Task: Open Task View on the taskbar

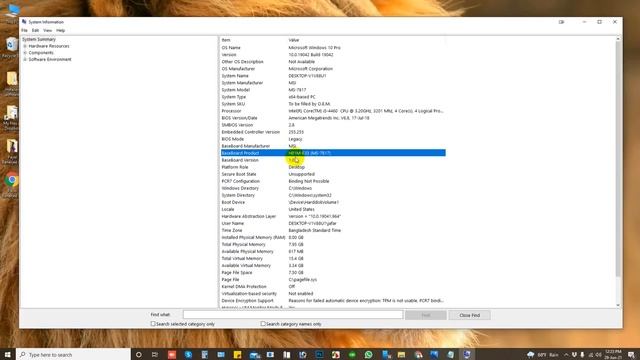Action: pos(155,355)
